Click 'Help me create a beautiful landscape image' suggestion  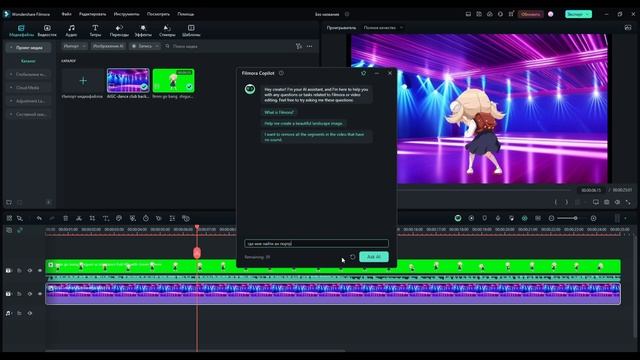point(303,123)
